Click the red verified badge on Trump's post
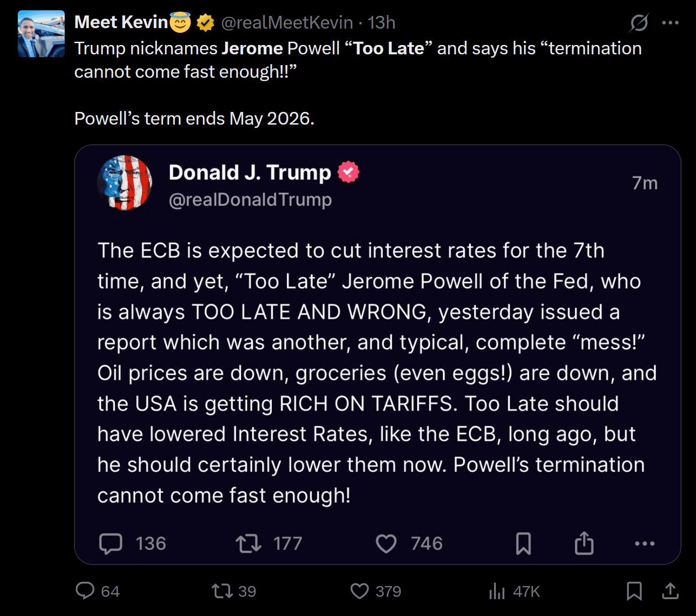This screenshot has width=696, height=616. [348, 172]
